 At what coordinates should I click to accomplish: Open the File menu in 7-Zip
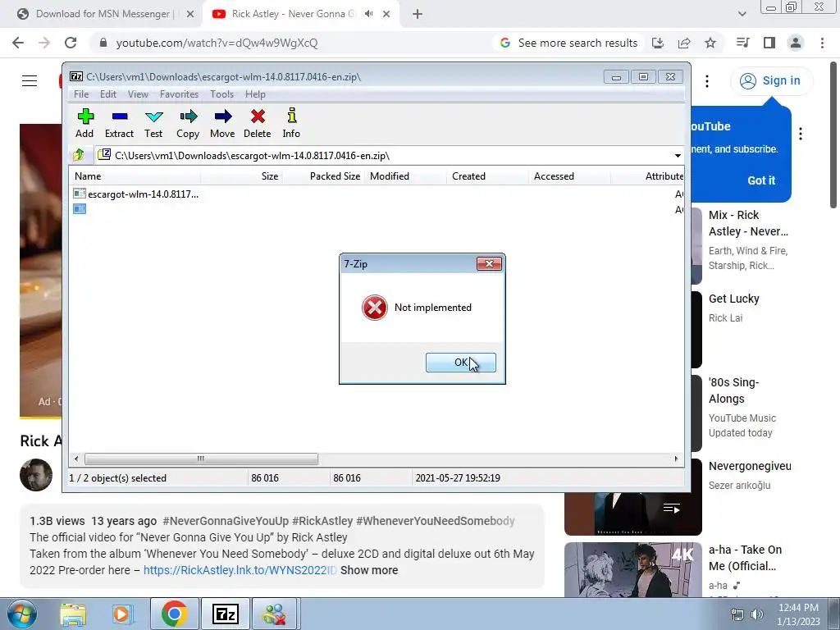tap(81, 94)
